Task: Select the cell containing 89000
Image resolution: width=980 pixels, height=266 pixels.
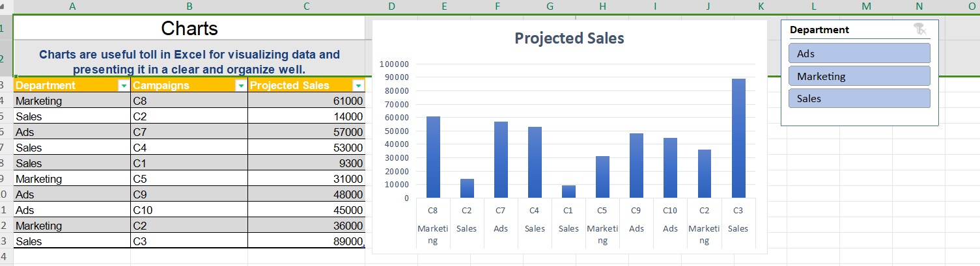Action: [x=306, y=242]
